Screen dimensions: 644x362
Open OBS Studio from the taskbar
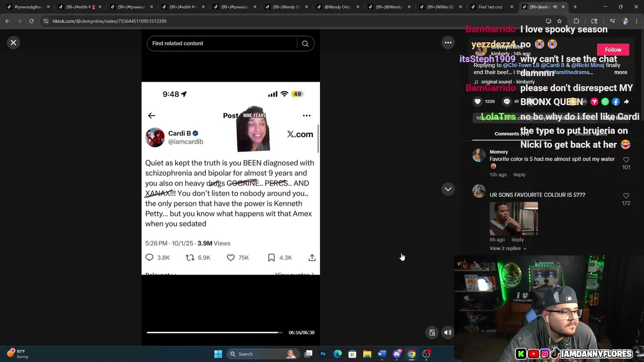426,354
